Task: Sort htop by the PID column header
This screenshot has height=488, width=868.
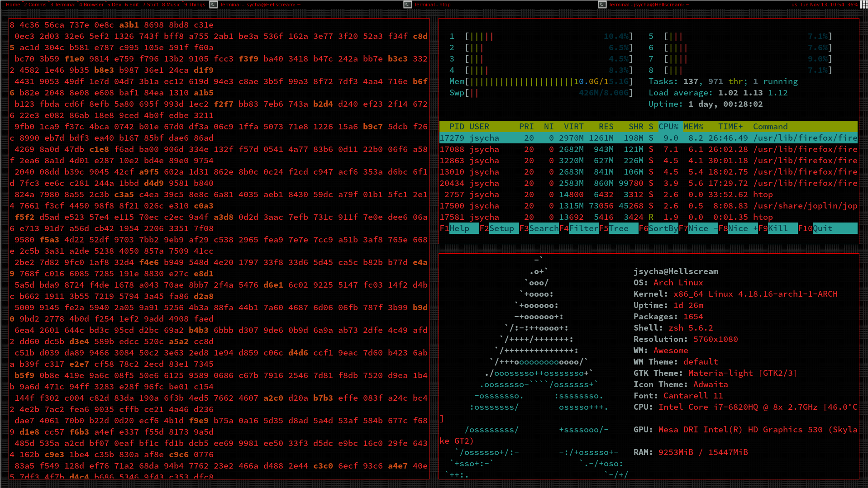Action: click(457, 127)
